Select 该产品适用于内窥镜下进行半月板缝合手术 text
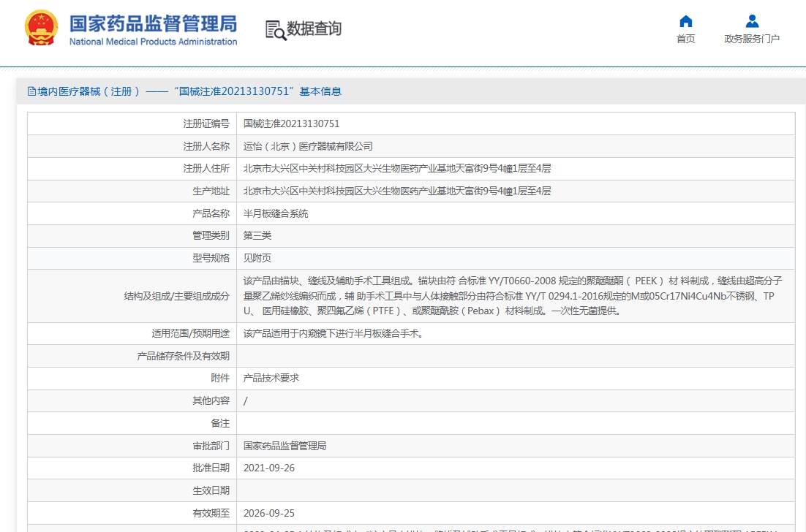 pyautogui.click(x=334, y=334)
